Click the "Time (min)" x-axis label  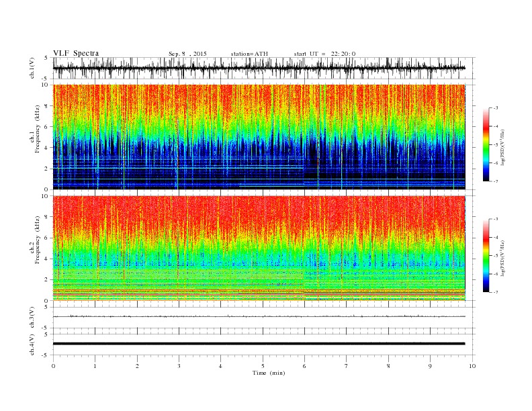click(x=269, y=373)
